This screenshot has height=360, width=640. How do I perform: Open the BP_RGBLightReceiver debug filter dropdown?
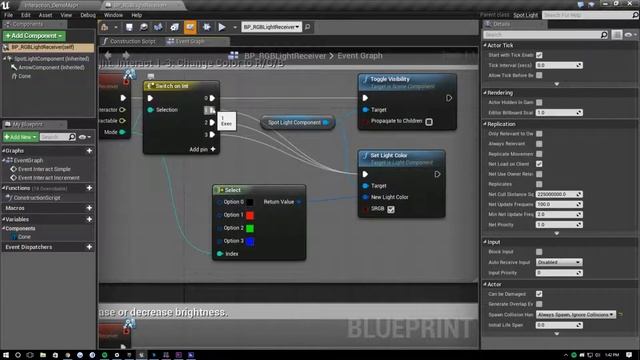pyautogui.click(x=271, y=27)
